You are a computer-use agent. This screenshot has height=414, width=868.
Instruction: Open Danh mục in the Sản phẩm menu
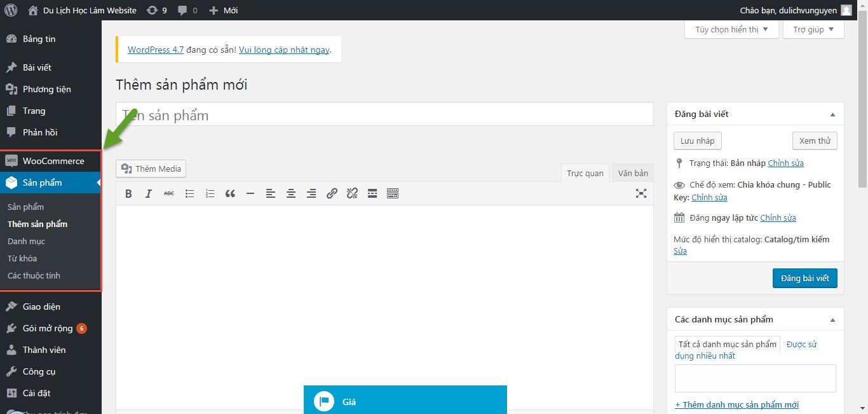(26, 241)
